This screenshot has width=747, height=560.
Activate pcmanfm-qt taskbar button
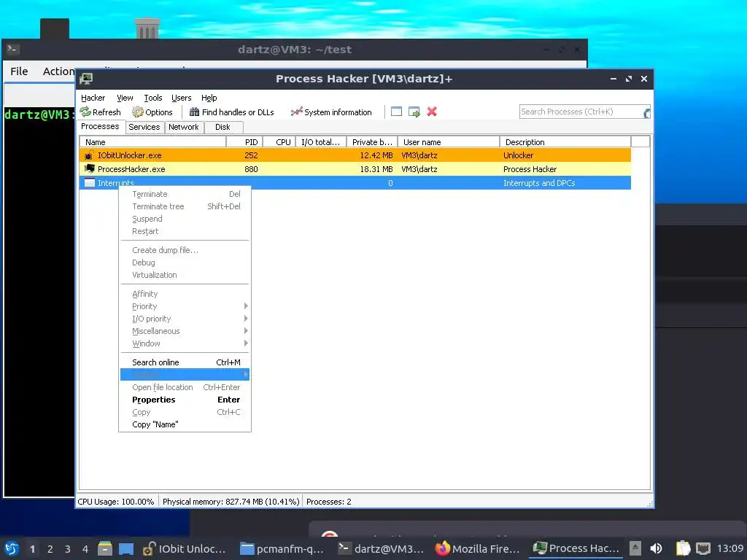[x=282, y=548]
